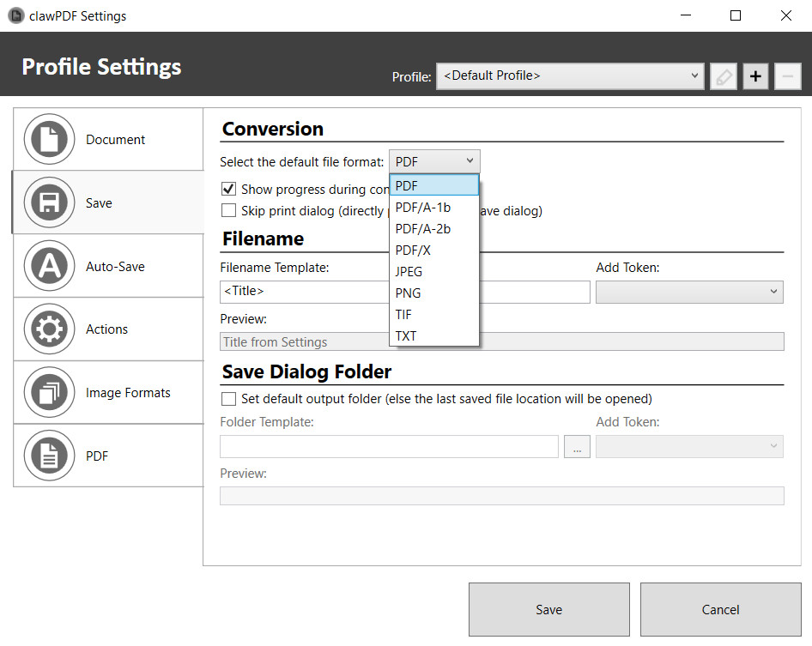812x646 pixels.
Task: Click the Save button at the bottom
Action: pos(549,609)
